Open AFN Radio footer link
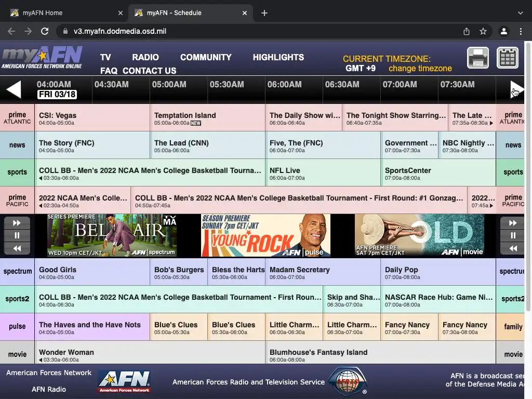 coord(49,389)
